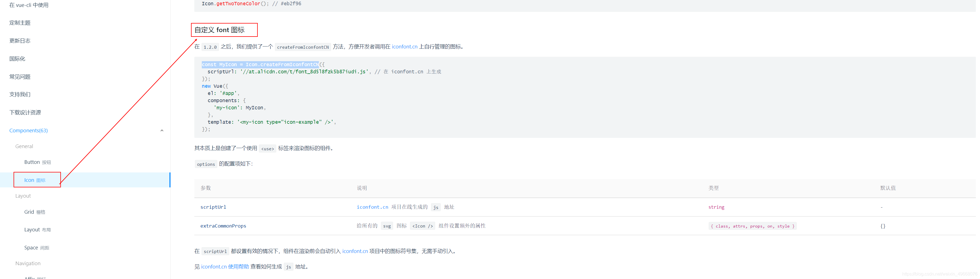
Task: Open the 国际化 internationalization page
Action: (x=17, y=58)
